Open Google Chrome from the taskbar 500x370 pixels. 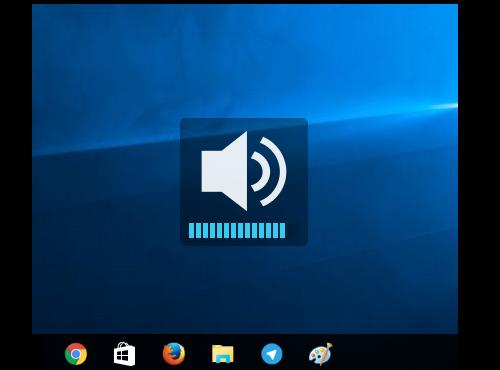[76, 354]
